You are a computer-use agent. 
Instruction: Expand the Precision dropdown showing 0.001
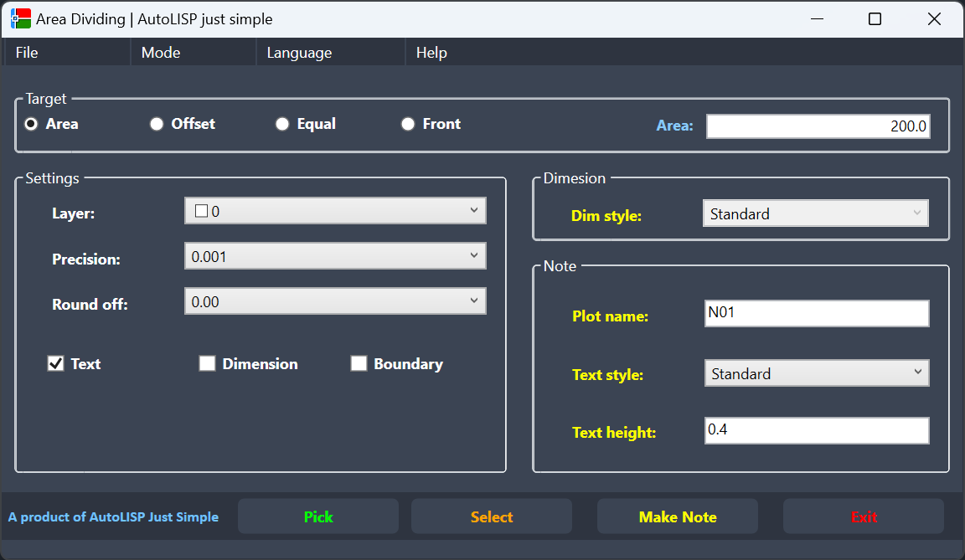[x=335, y=255]
